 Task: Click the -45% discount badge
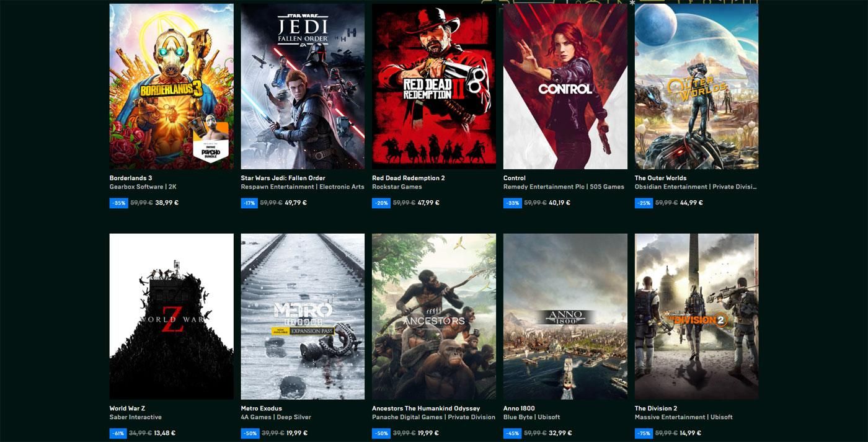pyautogui.click(x=512, y=433)
